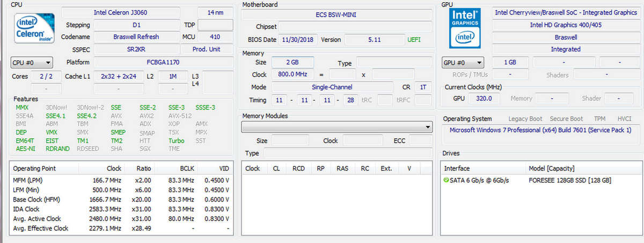
Task: Click the FCBGA1170 platform field
Action: click(x=164, y=62)
